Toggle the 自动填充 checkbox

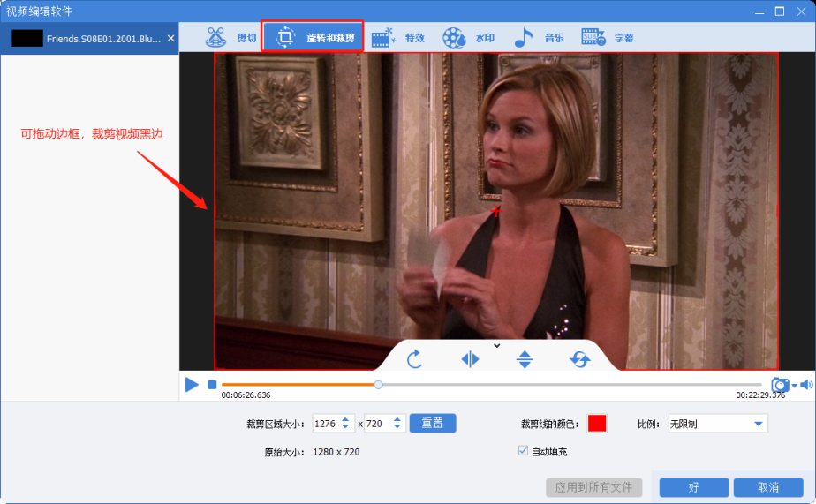coord(523,450)
